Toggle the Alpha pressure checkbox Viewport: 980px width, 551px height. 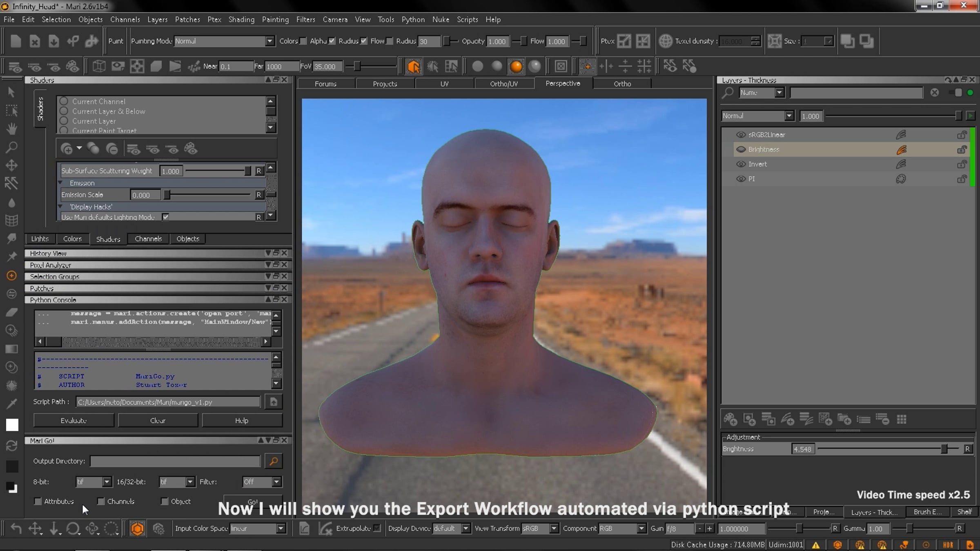[332, 41]
